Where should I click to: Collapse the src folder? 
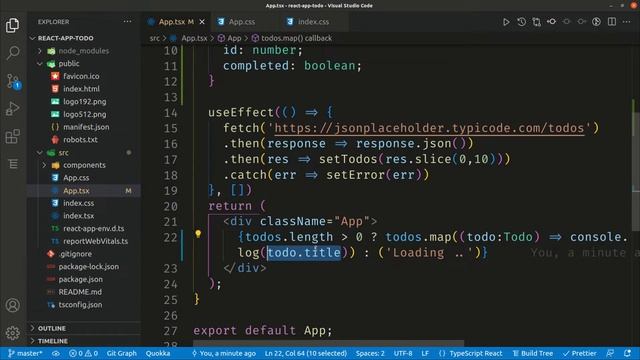coord(84,153)
